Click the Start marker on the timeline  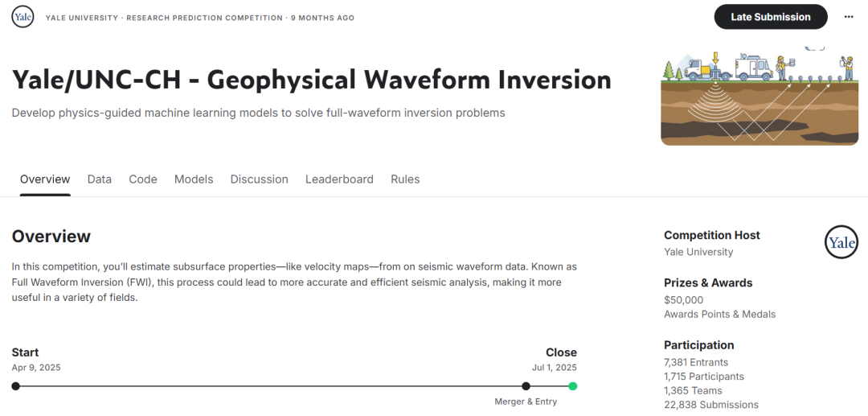[x=16, y=386]
